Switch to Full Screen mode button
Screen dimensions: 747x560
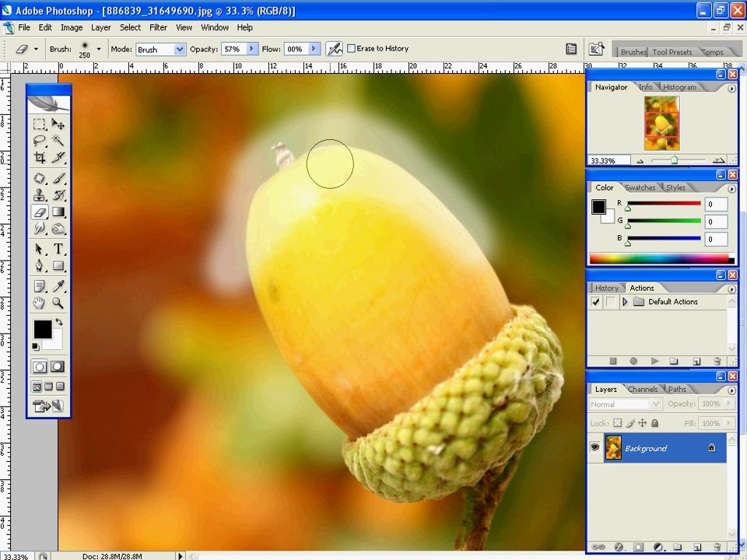tap(61, 387)
